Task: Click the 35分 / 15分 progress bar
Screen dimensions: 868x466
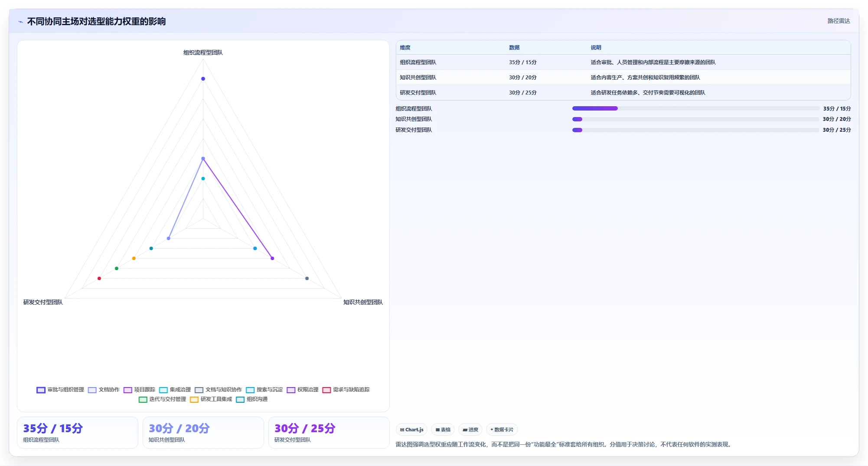Action: (695, 108)
